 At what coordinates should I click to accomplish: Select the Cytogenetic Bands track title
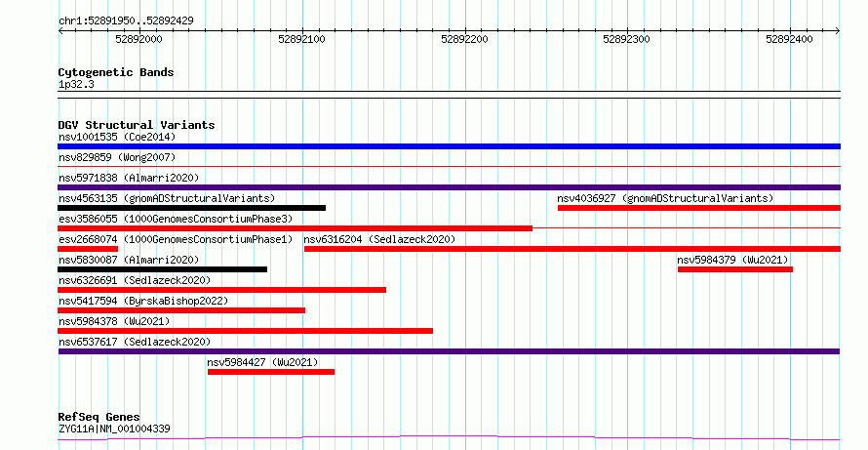point(116,72)
